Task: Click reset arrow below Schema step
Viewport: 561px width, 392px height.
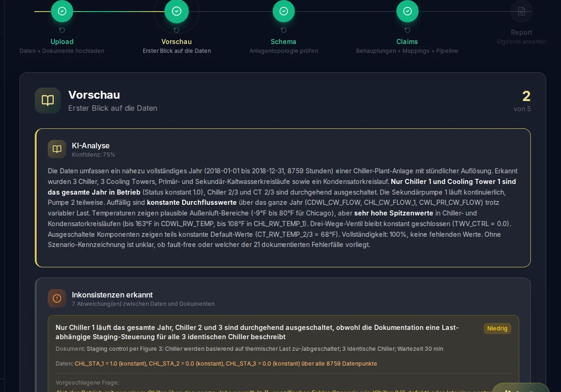Action: click(284, 30)
